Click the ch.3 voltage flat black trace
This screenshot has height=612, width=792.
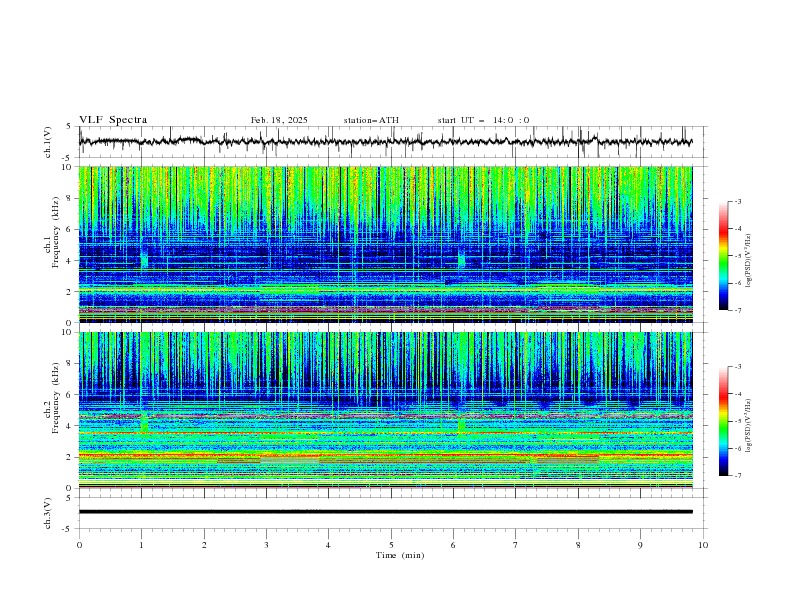tap(385, 512)
